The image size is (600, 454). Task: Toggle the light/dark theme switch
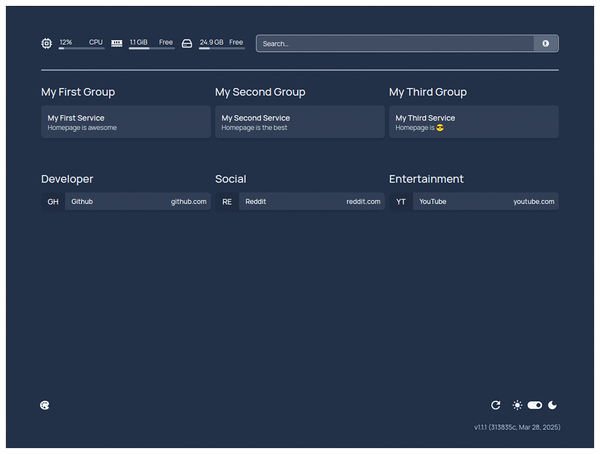click(534, 405)
